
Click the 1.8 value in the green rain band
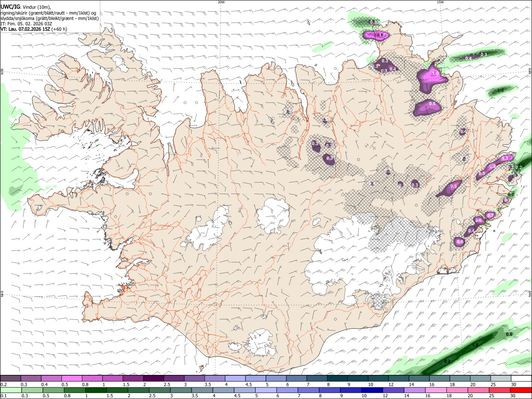click(x=475, y=345)
